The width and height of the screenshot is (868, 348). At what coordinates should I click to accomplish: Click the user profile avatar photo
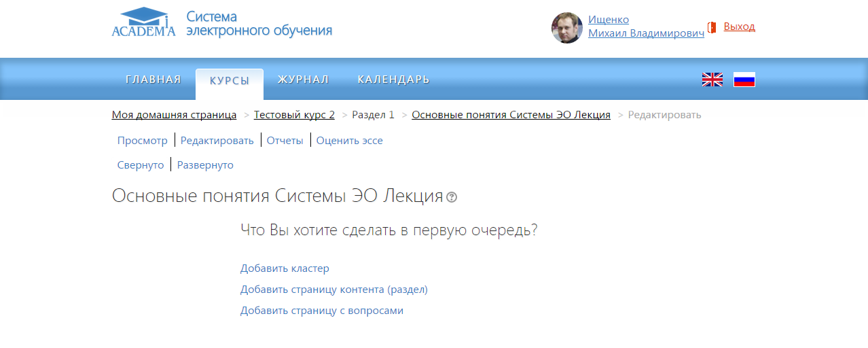click(566, 28)
